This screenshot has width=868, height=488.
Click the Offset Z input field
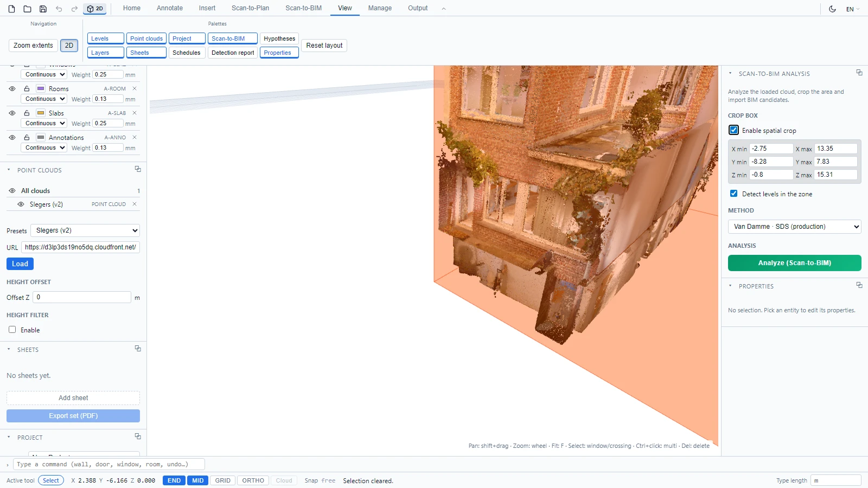coord(82,297)
